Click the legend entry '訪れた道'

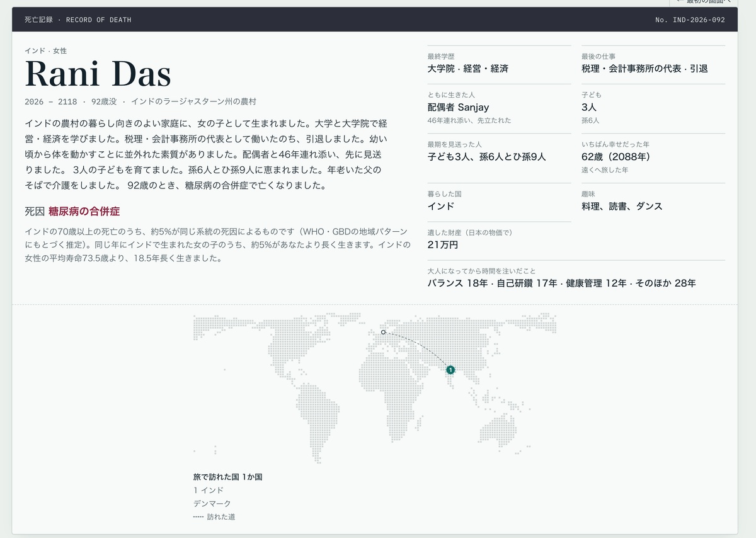[221, 517]
